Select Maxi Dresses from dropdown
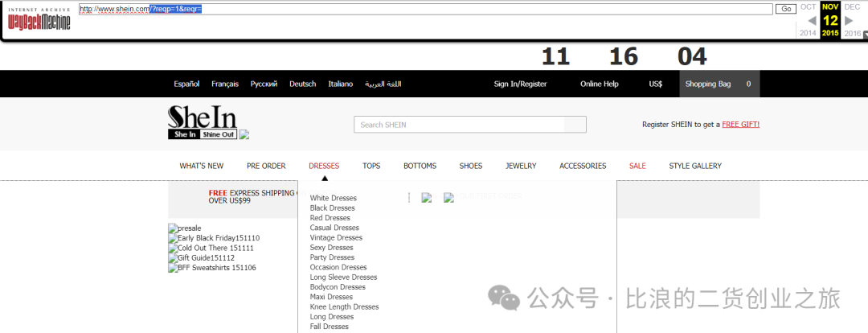 coord(332,297)
